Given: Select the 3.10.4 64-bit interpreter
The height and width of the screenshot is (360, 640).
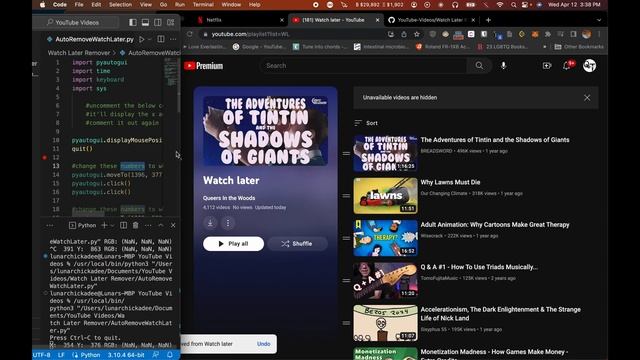Looking at the screenshot, I should coord(126,355).
